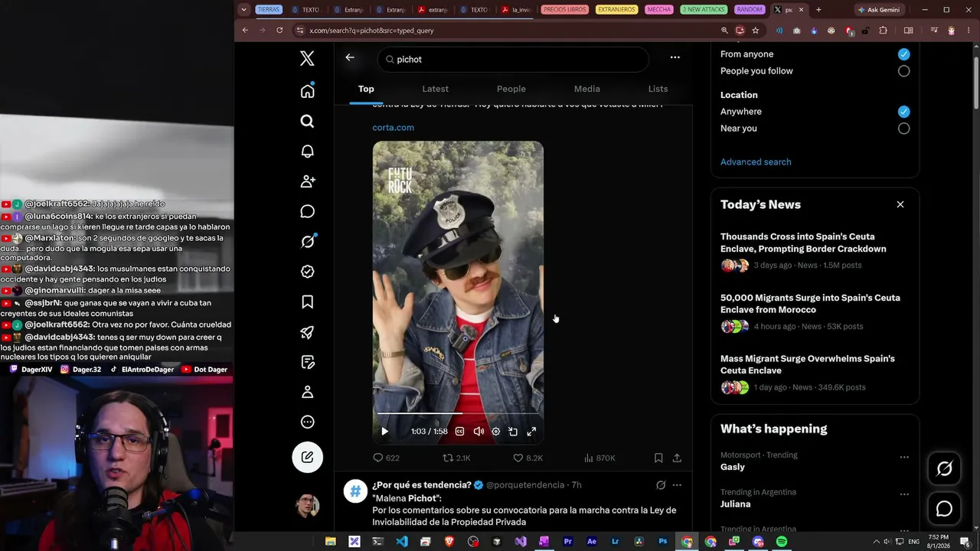
Task: Enter fullscreen on the video player
Action: coord(531,432)
